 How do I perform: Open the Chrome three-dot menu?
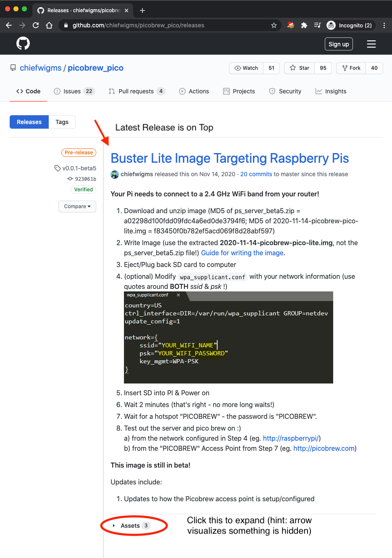(x=384, y=25)
